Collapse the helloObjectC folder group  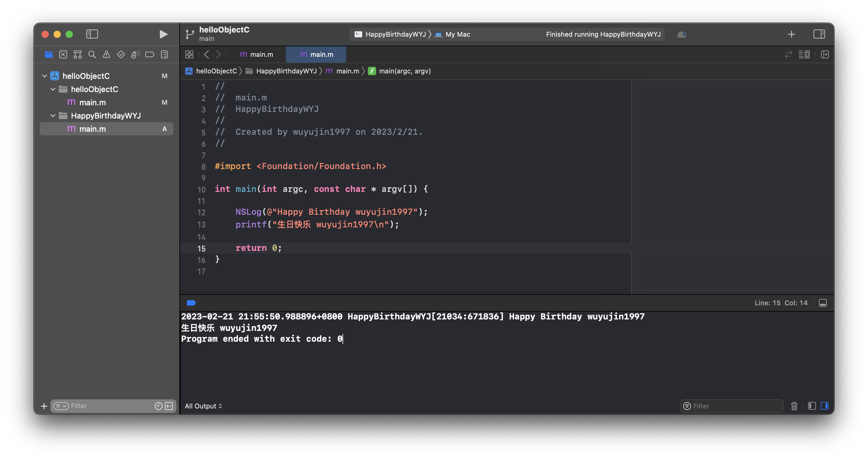tap(53, 89)
